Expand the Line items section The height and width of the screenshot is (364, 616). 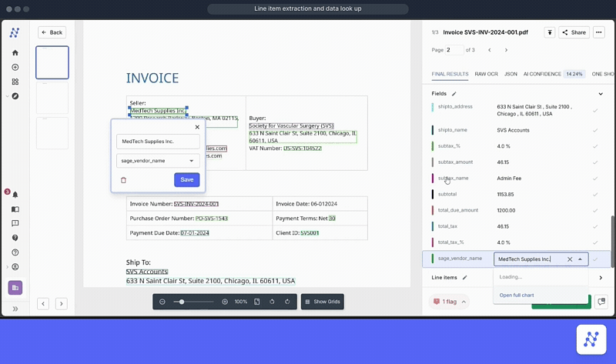tap(601, 277)
